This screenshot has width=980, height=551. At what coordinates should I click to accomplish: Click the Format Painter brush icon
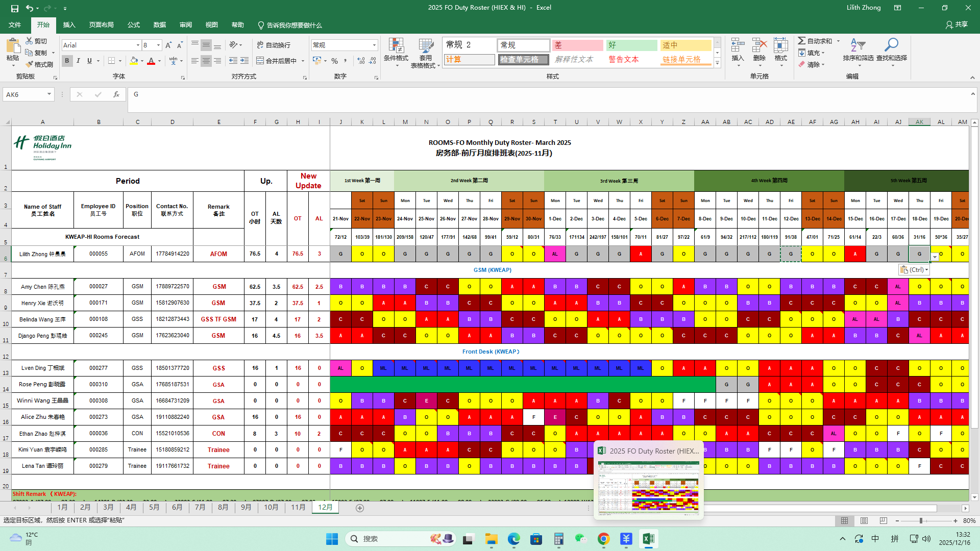click(30, 64)
